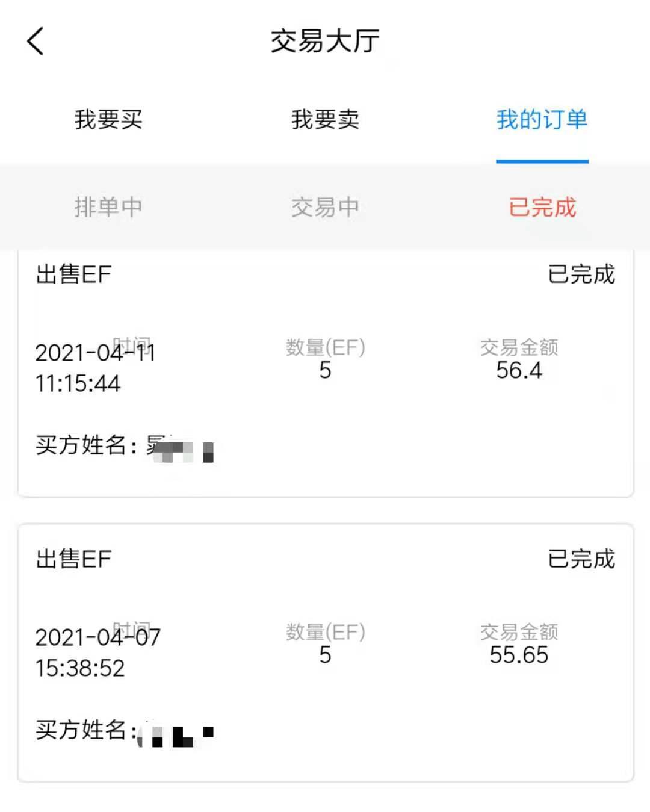Tap the second order's 数量(EF) value
The width and height of the screenshot is (650, 812).
325,655
